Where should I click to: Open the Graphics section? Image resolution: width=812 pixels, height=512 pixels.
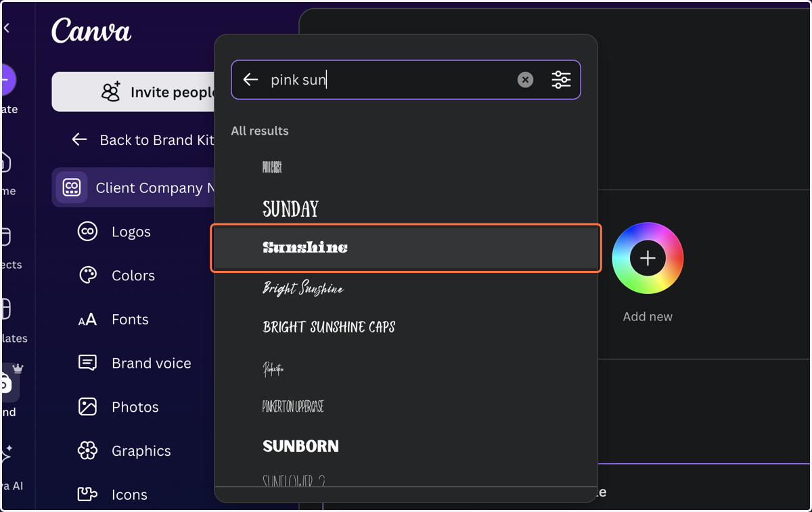click(x=141, y=451)
